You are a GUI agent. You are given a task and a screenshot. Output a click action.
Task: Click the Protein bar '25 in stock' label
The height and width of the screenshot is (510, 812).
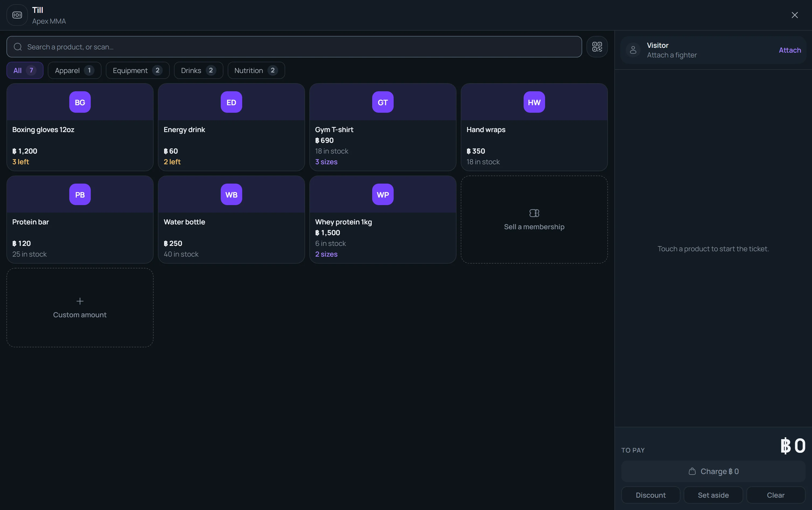(29, 254)
